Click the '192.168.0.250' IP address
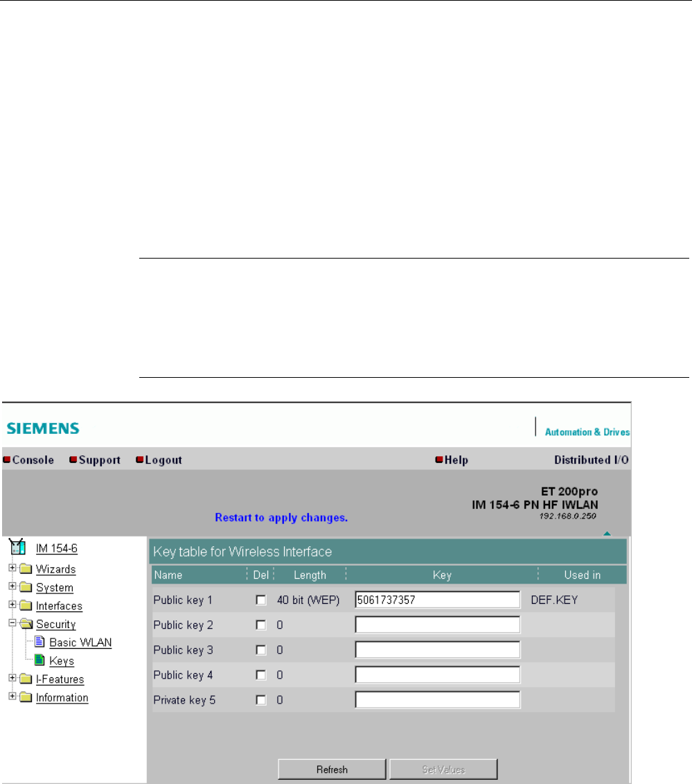Screen dimensions: 692x784 (567, 516)
